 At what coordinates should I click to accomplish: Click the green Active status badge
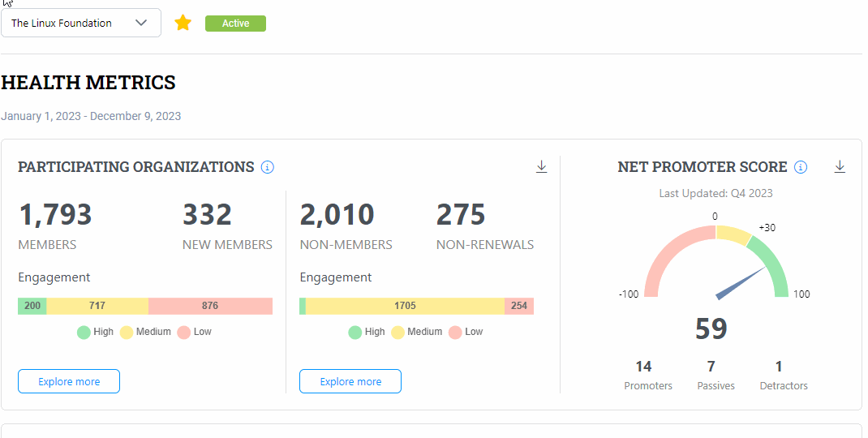(x=235, y=24)
